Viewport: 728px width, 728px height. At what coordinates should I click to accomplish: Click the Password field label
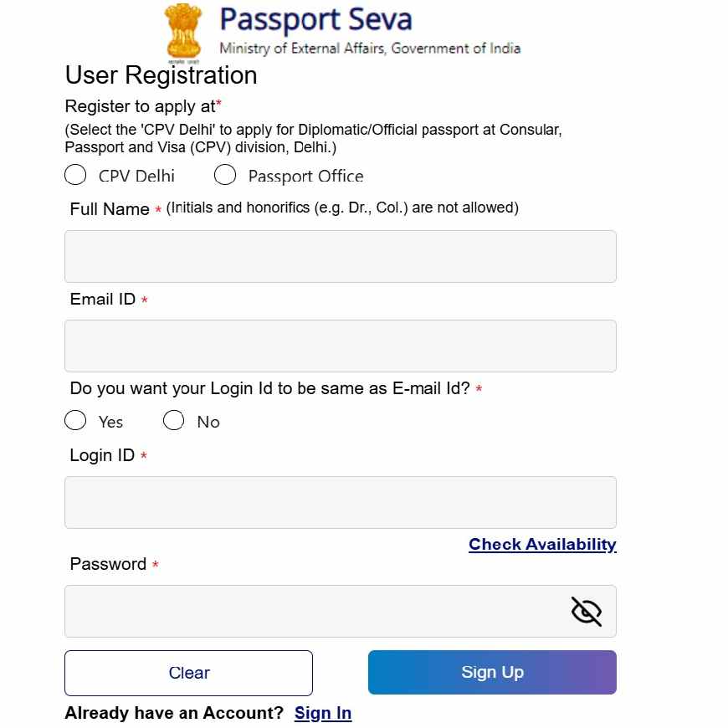point(108,564)
